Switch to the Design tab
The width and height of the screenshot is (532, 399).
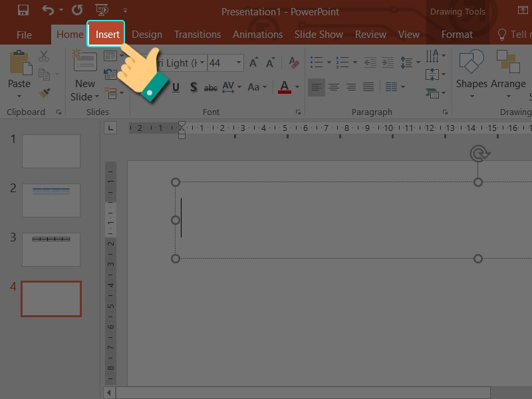tap(146, 35)
